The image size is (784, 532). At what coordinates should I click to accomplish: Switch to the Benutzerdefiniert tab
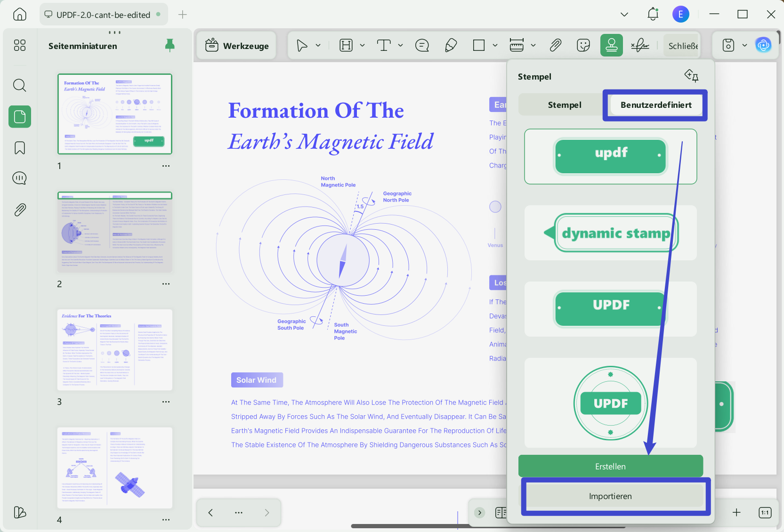coord(656,105)
